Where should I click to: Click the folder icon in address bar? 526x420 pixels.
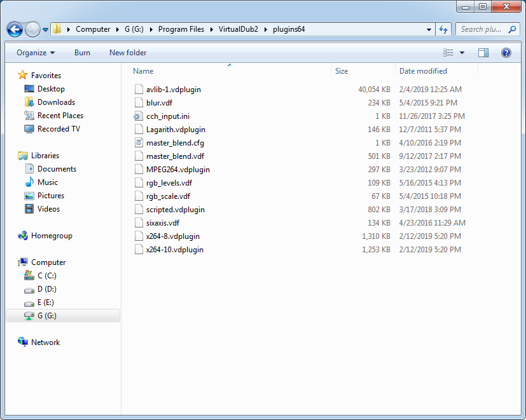(57, 29)
